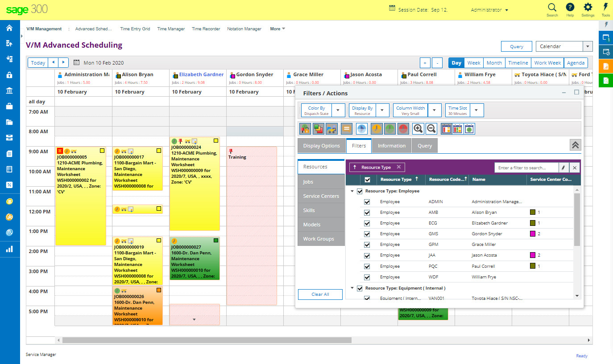613x364 pixels.
Task: Open the Color By dropdown arrow
Action: pyautogui.click(x=338, y=110)
